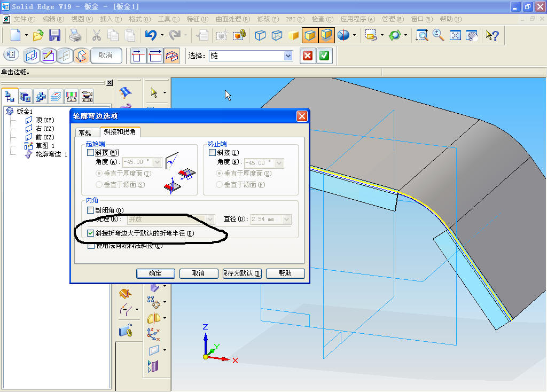Toggle the 封闭角(O) checkbox

tap(90, 210)
